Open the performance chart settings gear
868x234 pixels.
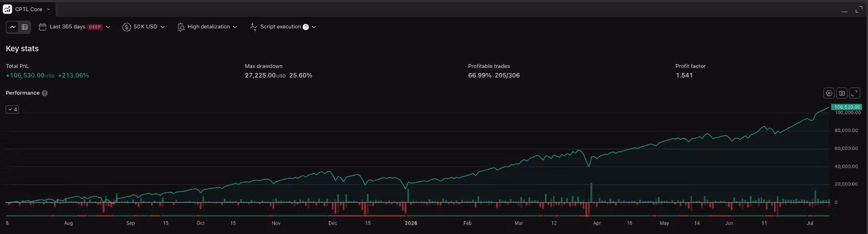829,93
